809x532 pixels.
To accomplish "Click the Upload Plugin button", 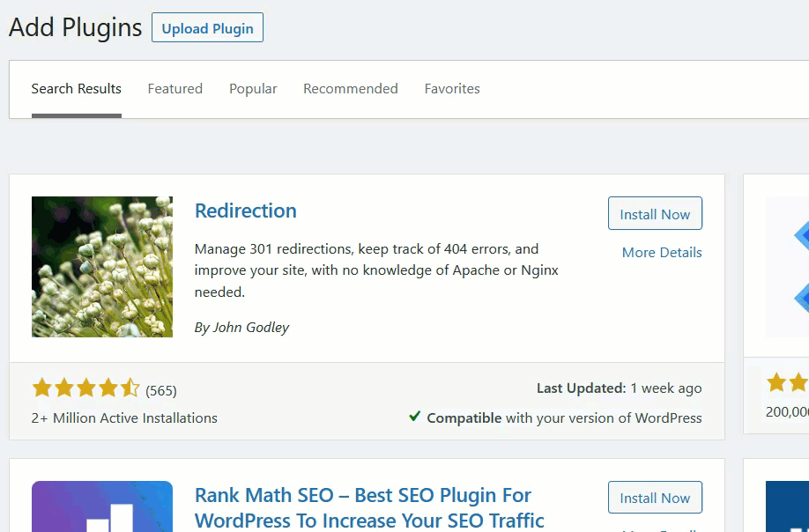I will [207, 28].
